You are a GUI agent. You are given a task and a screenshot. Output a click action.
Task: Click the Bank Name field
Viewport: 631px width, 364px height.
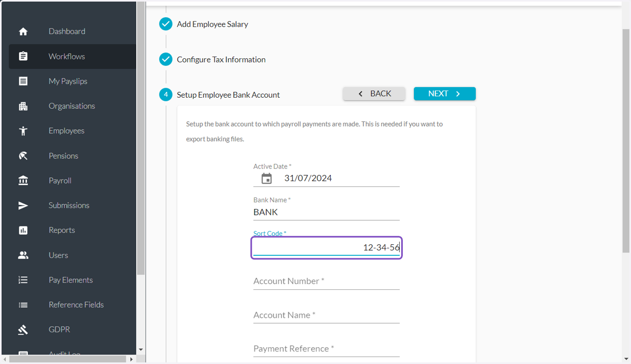pos(327,212)
